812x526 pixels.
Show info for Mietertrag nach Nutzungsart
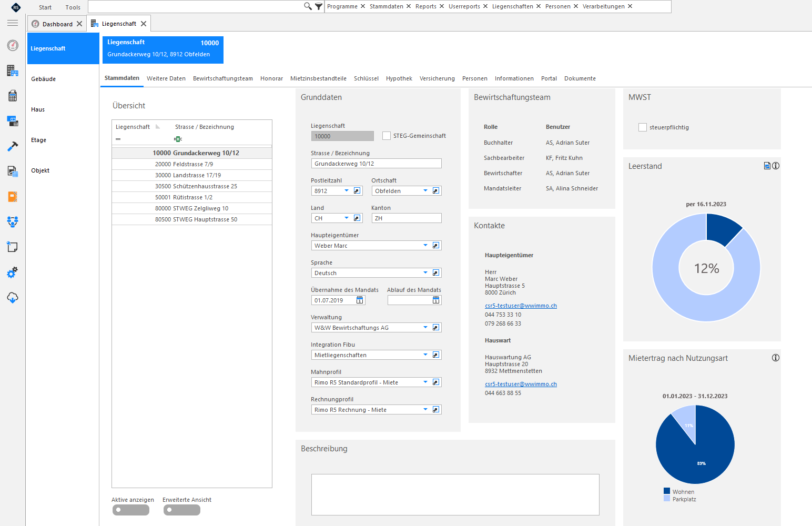[776, 358]
